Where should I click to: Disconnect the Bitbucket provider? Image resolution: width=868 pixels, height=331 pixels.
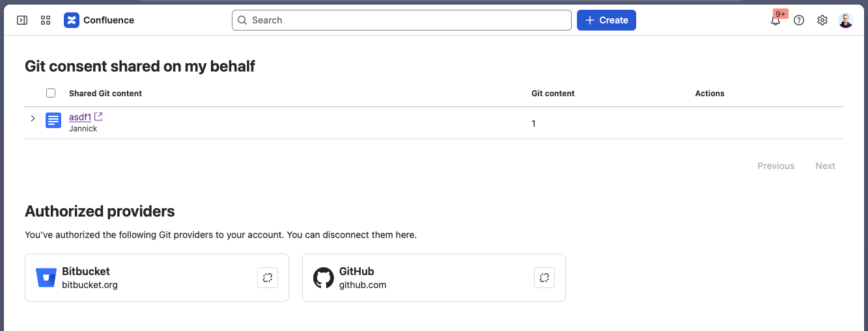(268, 278)
